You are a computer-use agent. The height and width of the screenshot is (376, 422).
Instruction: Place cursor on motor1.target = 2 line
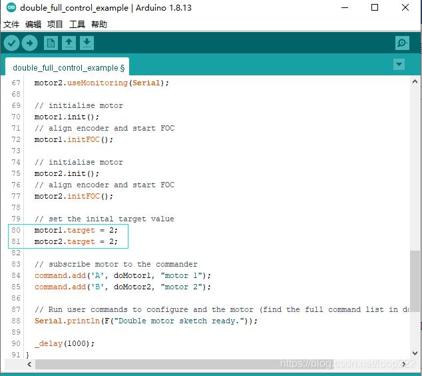[76, 230]
